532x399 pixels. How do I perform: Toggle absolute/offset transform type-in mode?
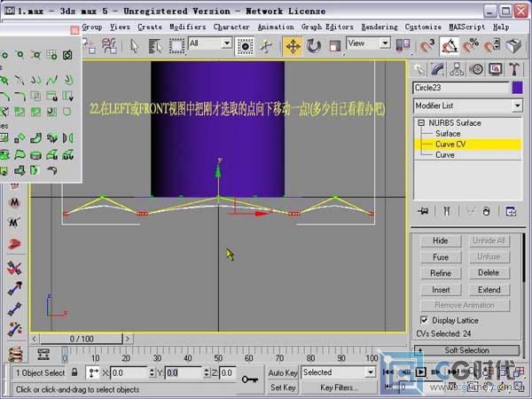92,373
